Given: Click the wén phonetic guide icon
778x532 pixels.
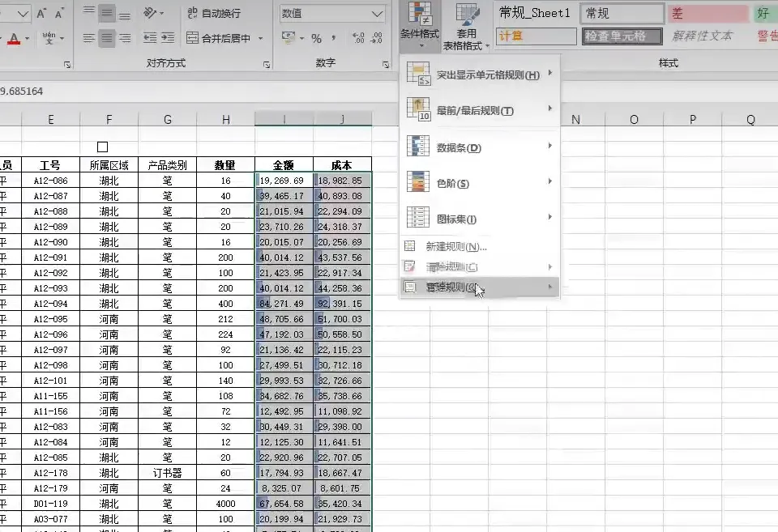Looking at the screenshot, I should (x=49, y=38).
